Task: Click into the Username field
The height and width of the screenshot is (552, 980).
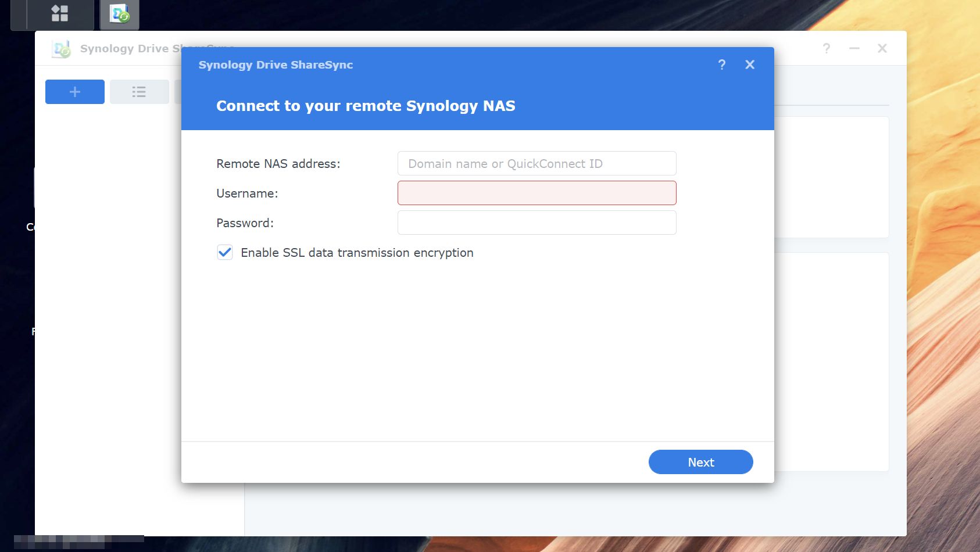Action: click(537, 193)
